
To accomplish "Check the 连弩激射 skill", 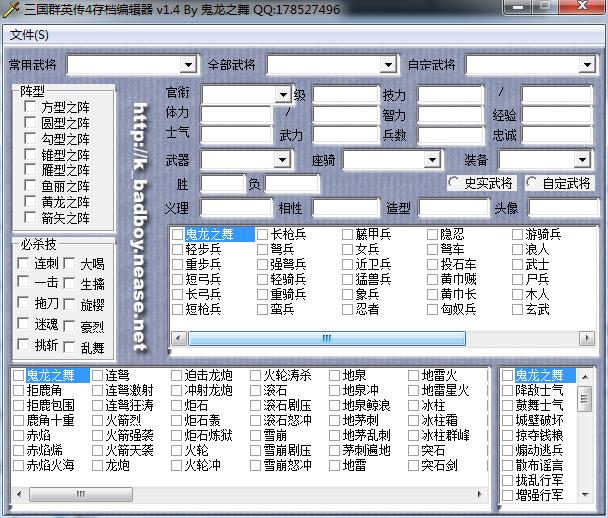I will tap(97, 390).
